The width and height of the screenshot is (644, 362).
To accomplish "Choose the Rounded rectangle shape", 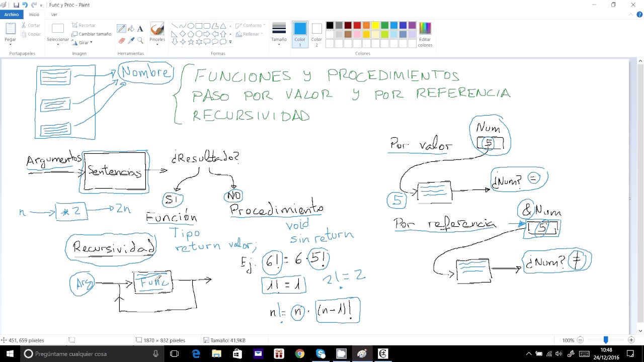I will pyautogui.click(x=207, y=26).
